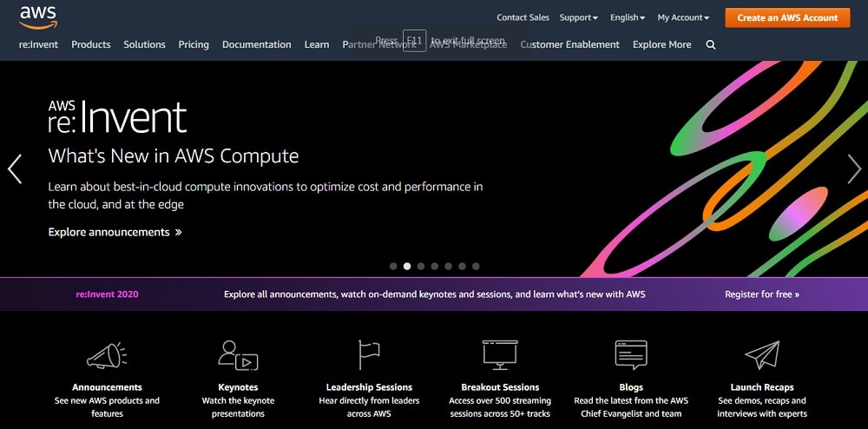Expand the My Account dropdown
This screenshot has width=868, height=429.
point(683,17)
